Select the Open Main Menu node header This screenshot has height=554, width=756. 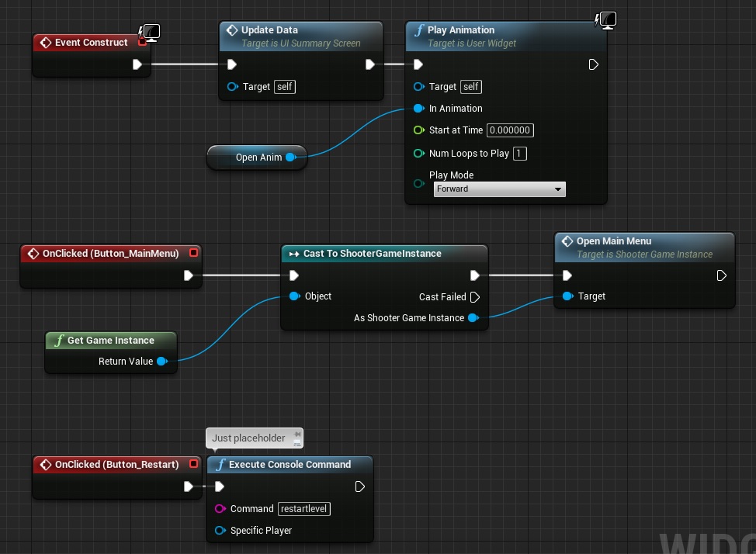click(645, 248)
